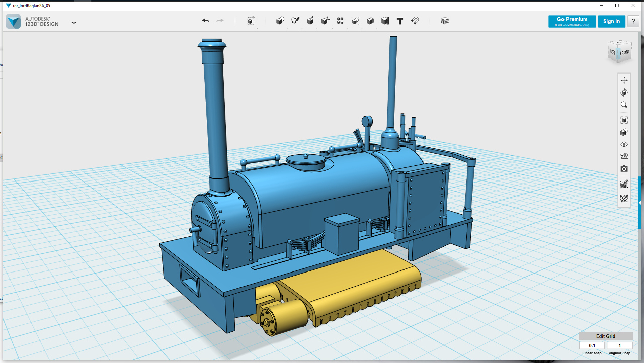
Task: Click the window title rar_lordRaglan2A_05
Action: 31,6
